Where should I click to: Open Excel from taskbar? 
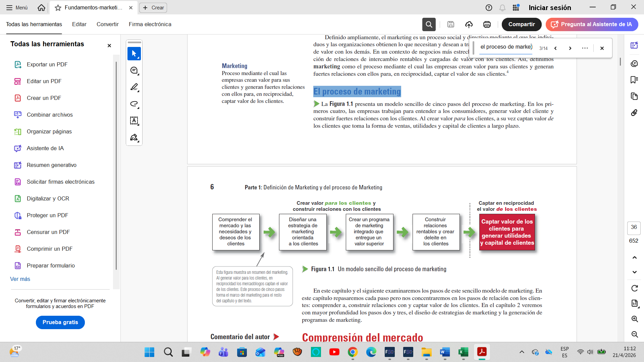pyautogui.click(x=463, y=352)
